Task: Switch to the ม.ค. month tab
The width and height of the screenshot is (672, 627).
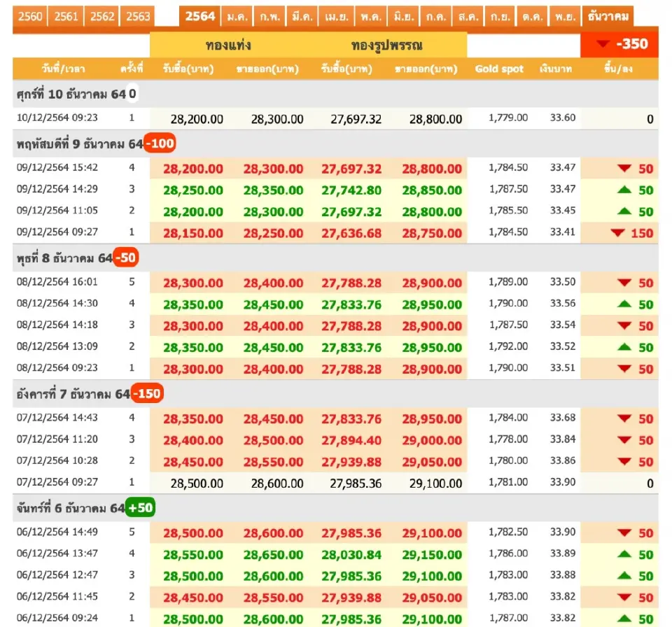Action: 237,17
